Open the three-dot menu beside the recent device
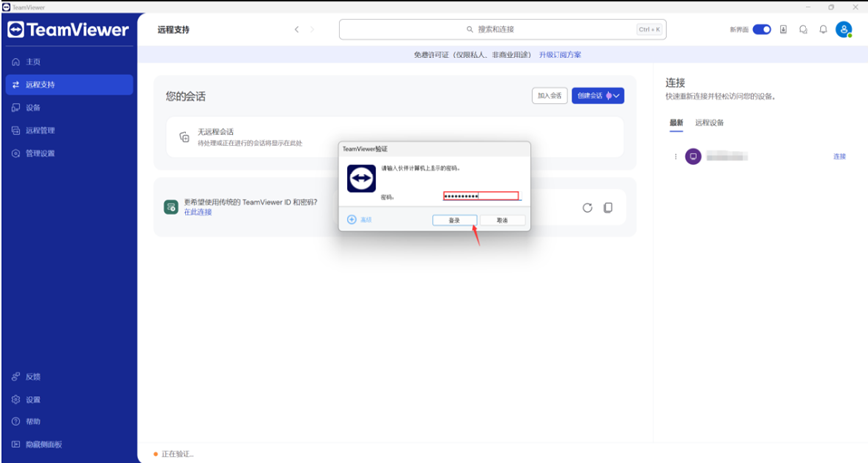The width and height of the screenshot is (868, 463). (x=675, y=156)
